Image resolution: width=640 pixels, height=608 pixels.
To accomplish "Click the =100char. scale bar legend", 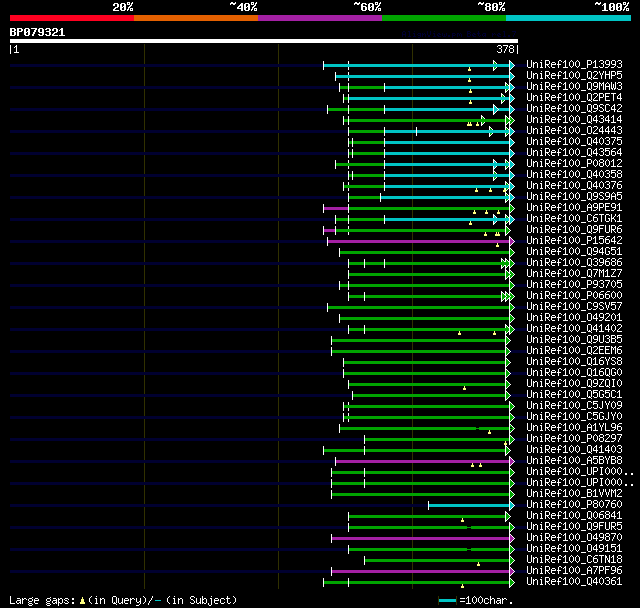I will point(476,600).
